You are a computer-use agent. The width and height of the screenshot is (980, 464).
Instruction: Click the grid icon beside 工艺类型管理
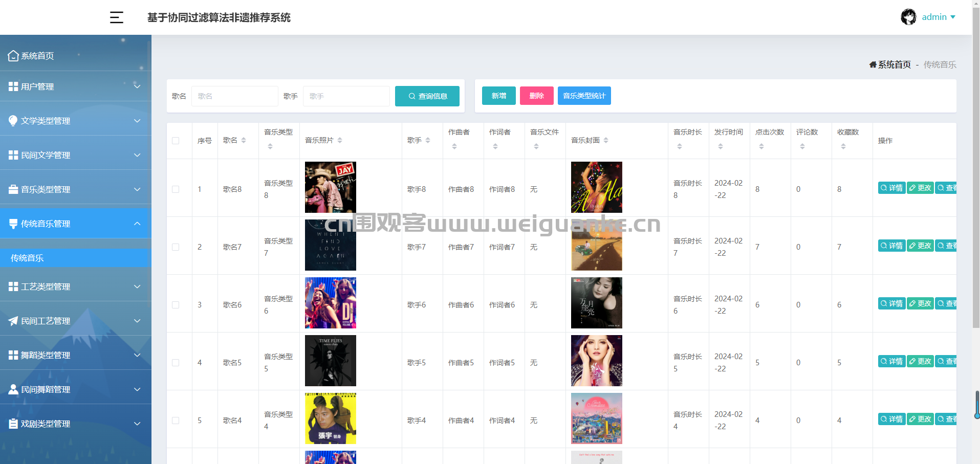coord(13,286)
